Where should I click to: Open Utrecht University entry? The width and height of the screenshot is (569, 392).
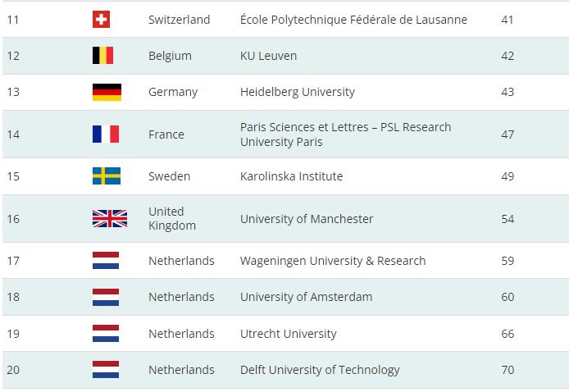point(289,334)
